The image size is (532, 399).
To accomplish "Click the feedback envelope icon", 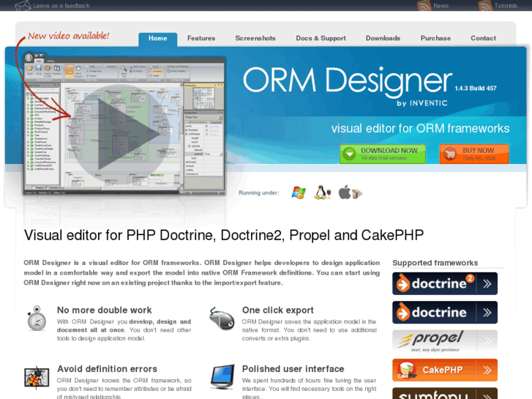I will tap(23, 5).
